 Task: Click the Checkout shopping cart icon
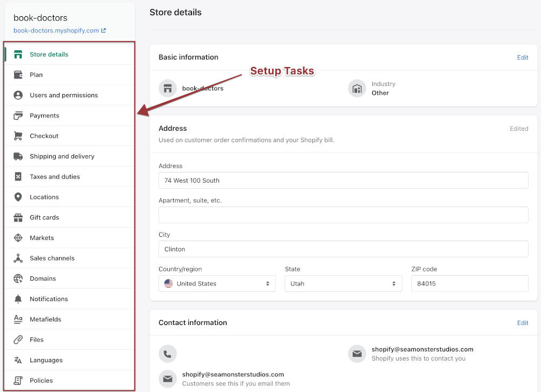coord(18,136)
